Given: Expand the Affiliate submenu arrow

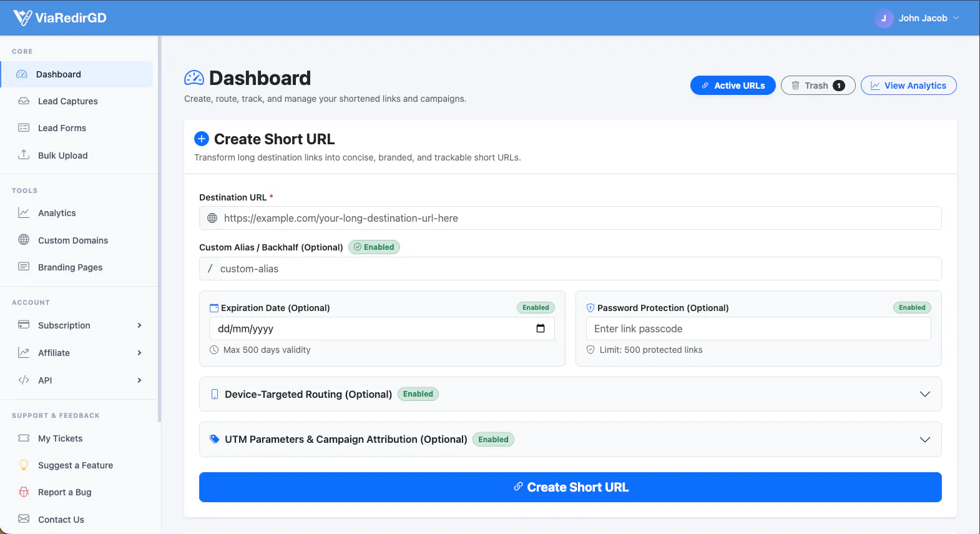Looking at the screenshot, I should [x=139, y=353].
